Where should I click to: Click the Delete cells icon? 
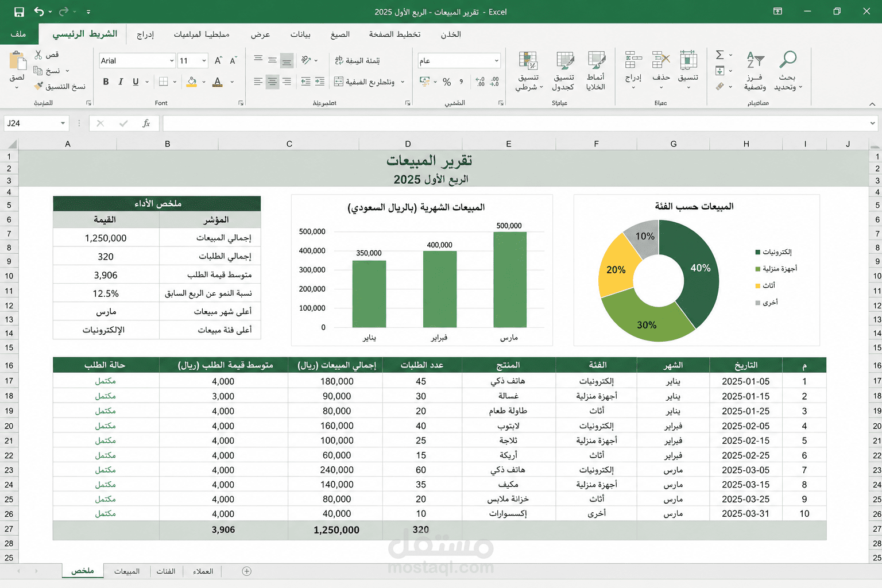(x=661, y=60)
